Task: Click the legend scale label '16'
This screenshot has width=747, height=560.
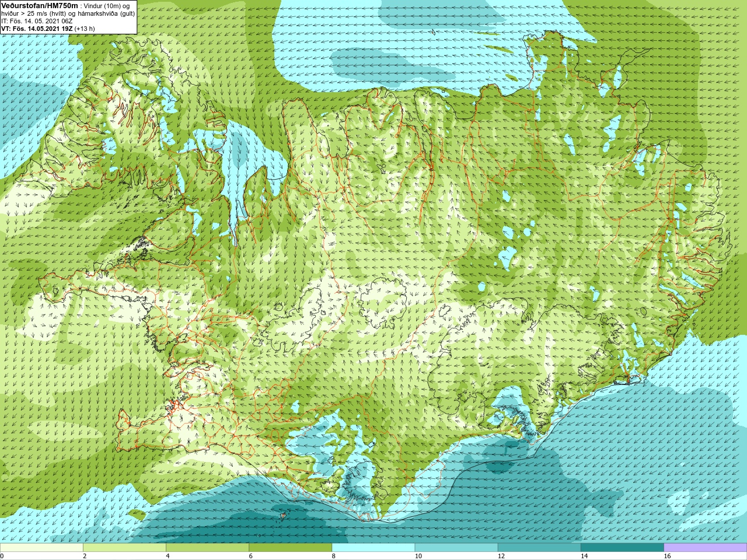Action: point(668,556)
